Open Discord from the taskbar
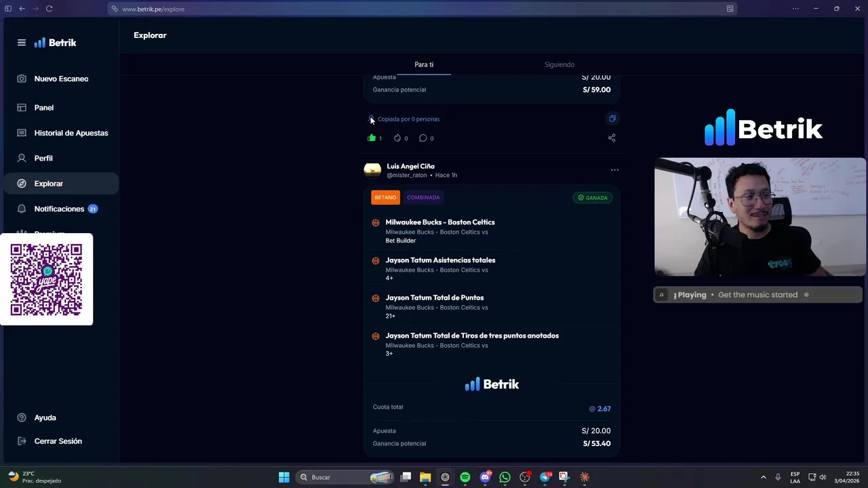 [x=485, y=477]
